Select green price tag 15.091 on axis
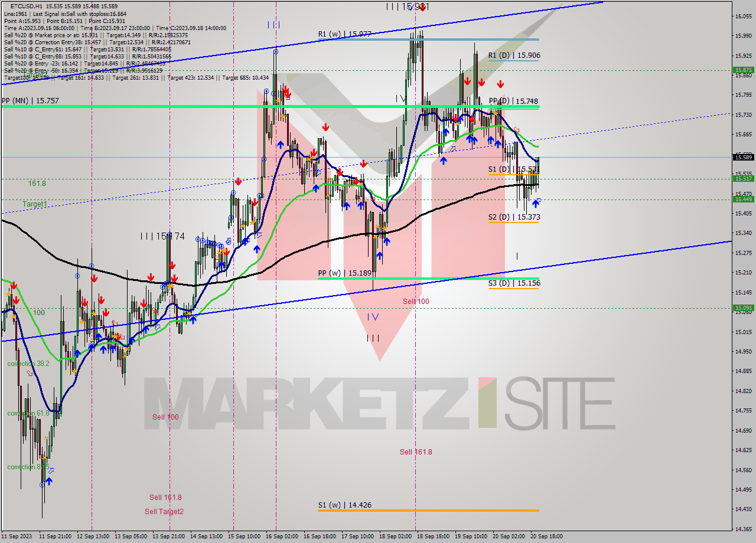756x543 pixels. coord(743,308)
